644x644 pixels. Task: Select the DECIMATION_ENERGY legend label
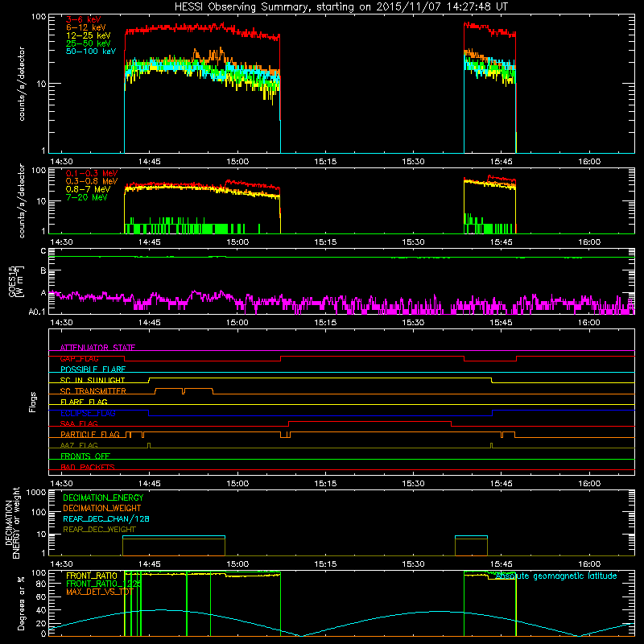point(103,497)
